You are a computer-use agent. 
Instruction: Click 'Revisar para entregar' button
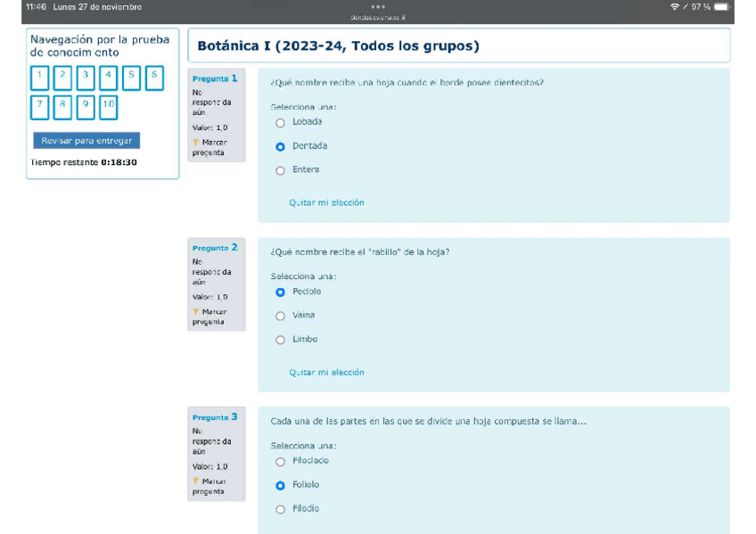point(86,141)
